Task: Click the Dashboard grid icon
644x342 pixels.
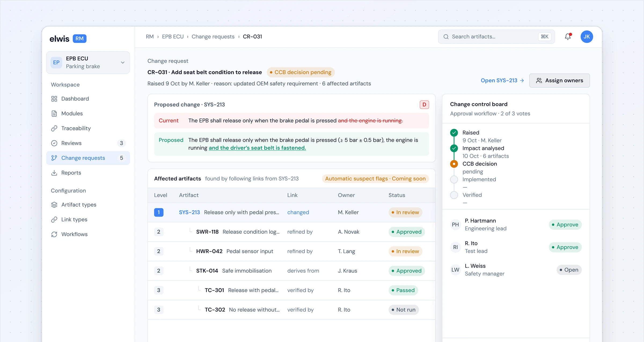Action: 54,99
